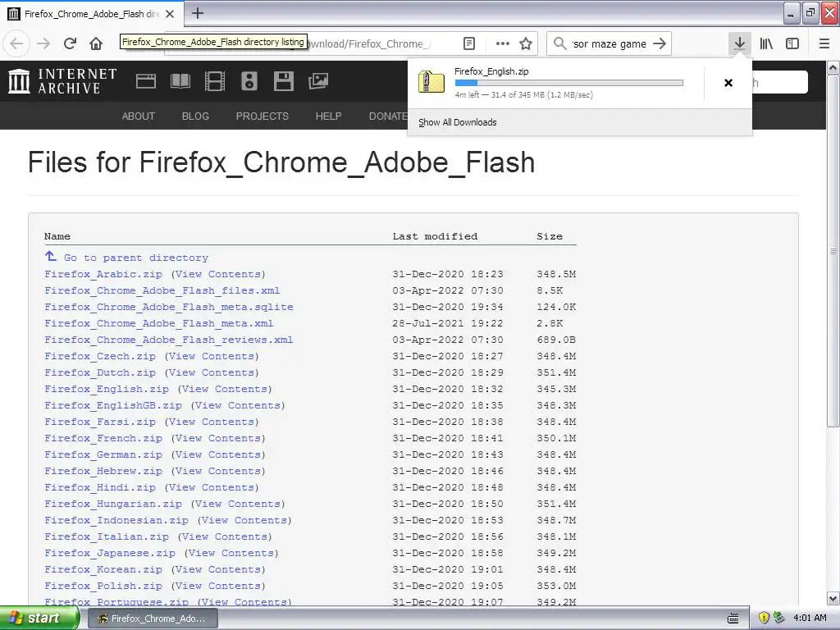The height and width of the screenshot is (630, 840).
Task: View Contents of Firefox_French.zip
Action: coord(217,438)
